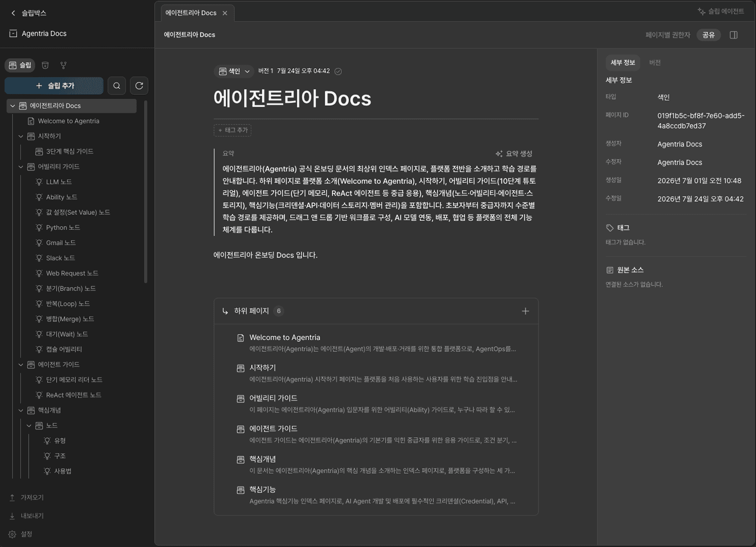The width and height of the screenshot is (756, 547).
Task: Click the 버전 1 timestamp text
Action: pyautogui.click(x=294, y=71)
